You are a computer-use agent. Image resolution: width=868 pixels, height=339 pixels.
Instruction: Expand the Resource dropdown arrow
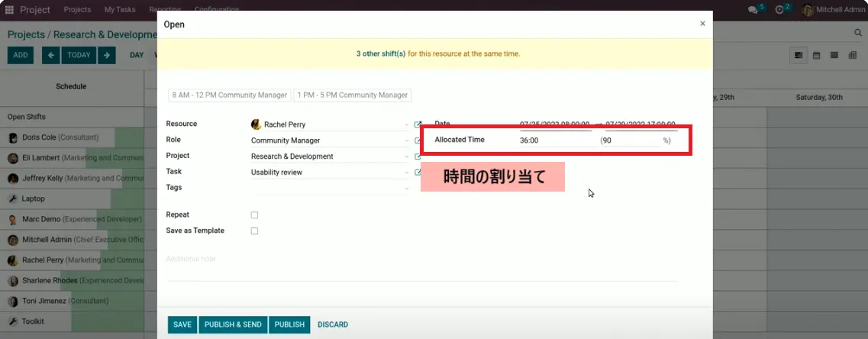(407, 125)
